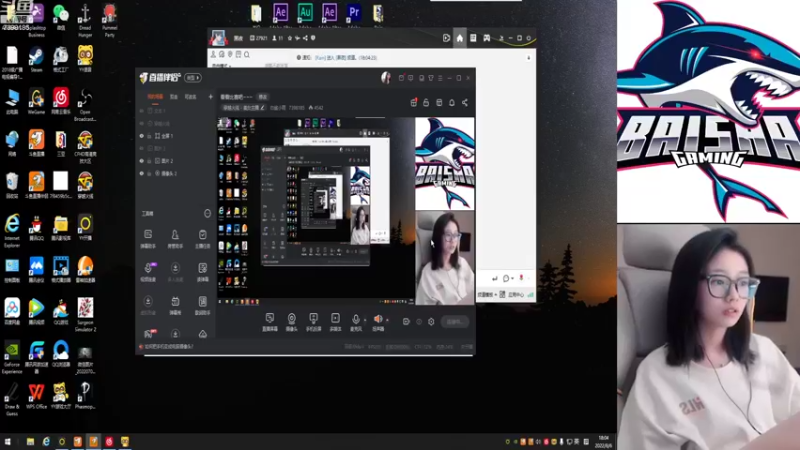The image size is (800, 450).
Task: Open the help link in the status bar
Action: click(x=169, y=347)
